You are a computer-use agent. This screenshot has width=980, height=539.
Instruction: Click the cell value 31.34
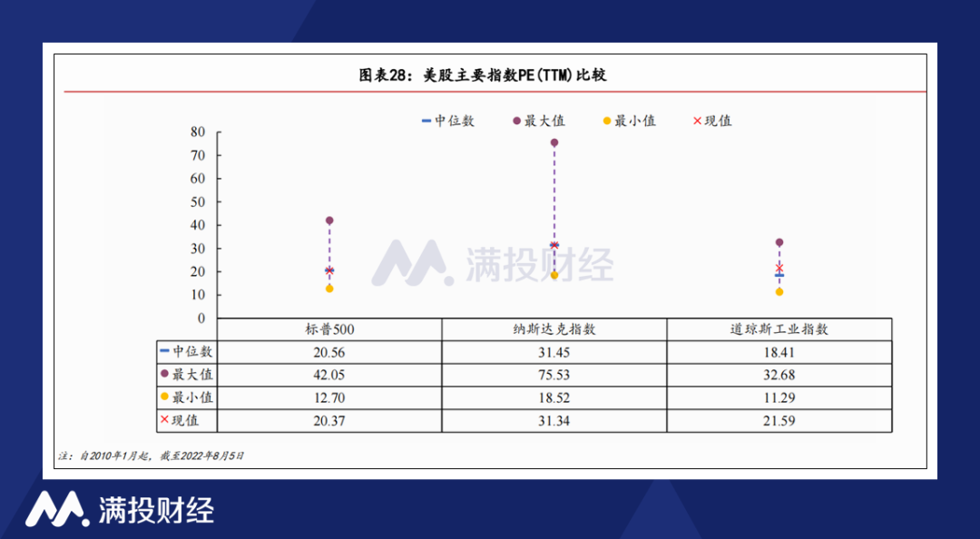[554, 421]
